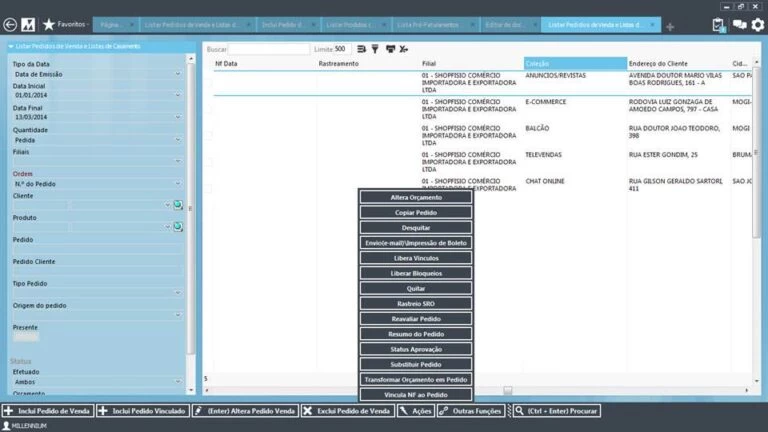The width and height of the screenshot is (768, 432).
Task: Click the filter funnel icon in toolbar
Action: pyautogui.click(x=375, y=48)
